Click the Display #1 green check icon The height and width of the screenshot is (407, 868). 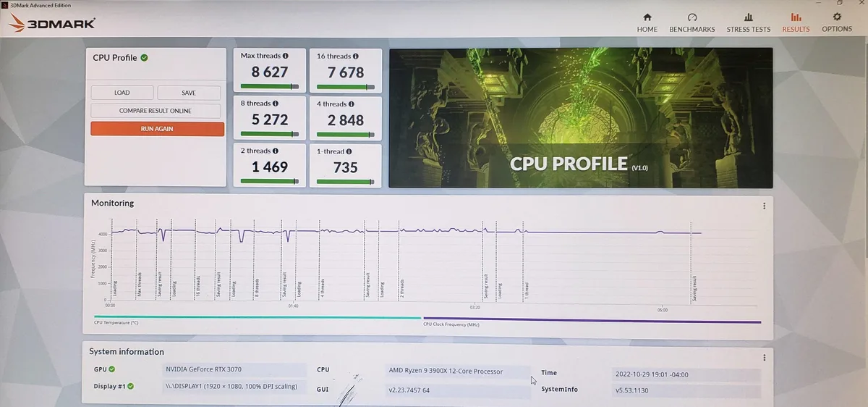pyautogui.click(x=131, y=386)
